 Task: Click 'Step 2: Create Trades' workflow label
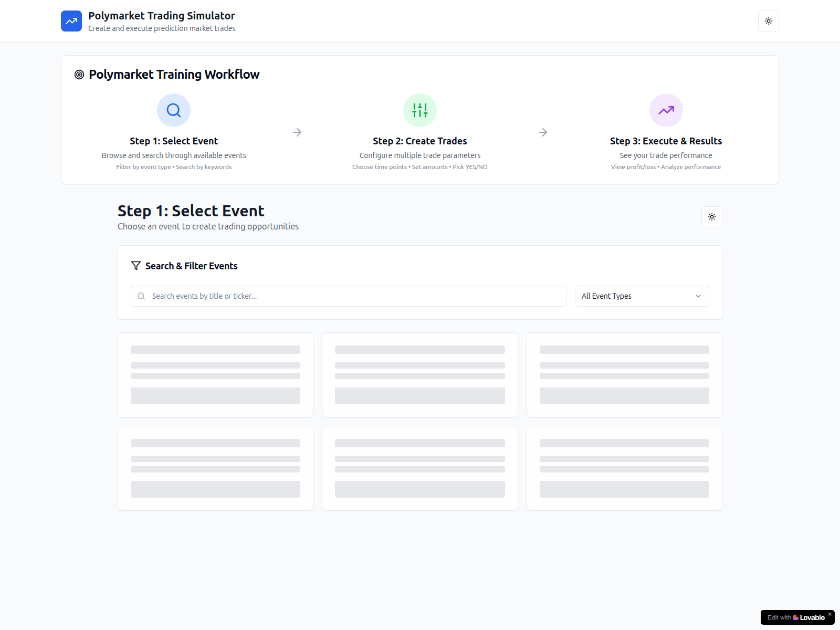click(x=420, y=141)
